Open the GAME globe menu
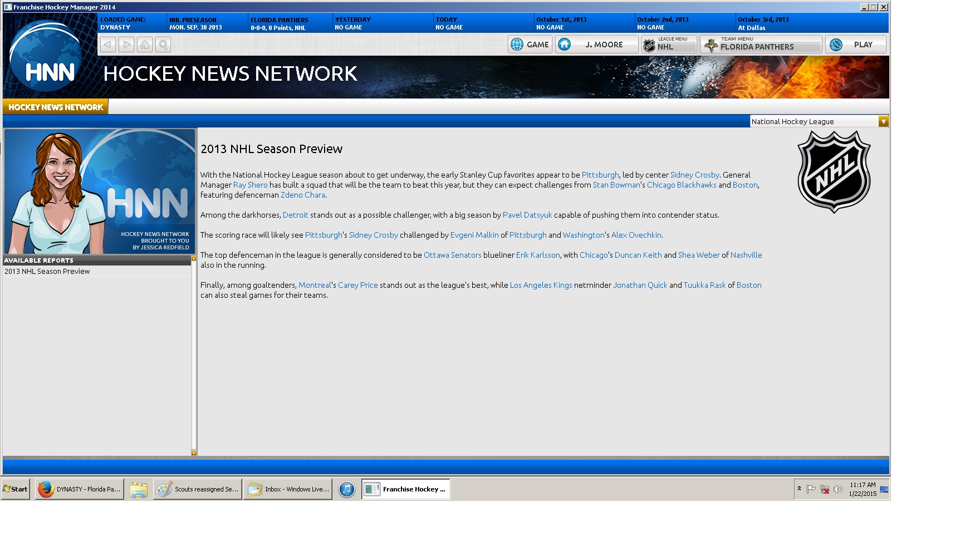Screen dimensions: 980x551 click(x=530, y=45)
